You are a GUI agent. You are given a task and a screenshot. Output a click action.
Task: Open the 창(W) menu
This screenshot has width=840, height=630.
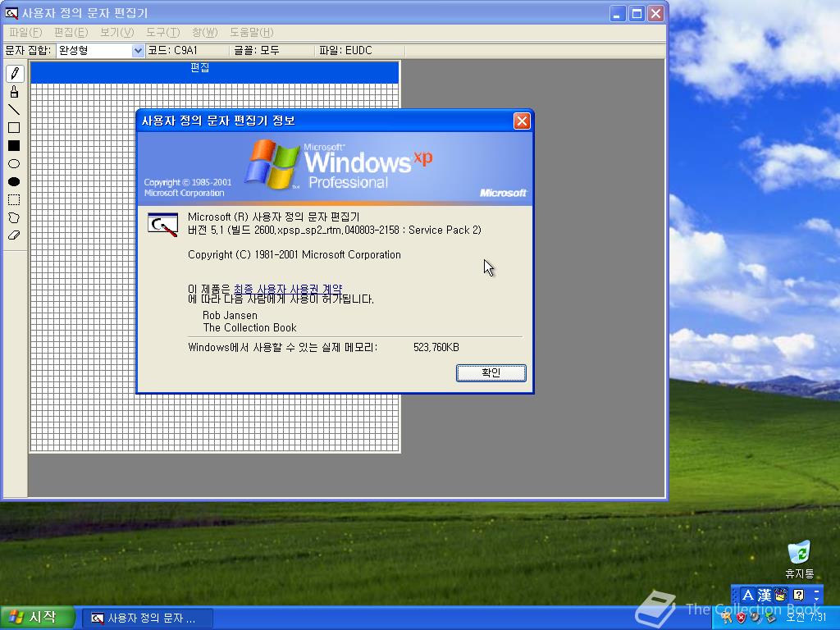tap(204, 32)
